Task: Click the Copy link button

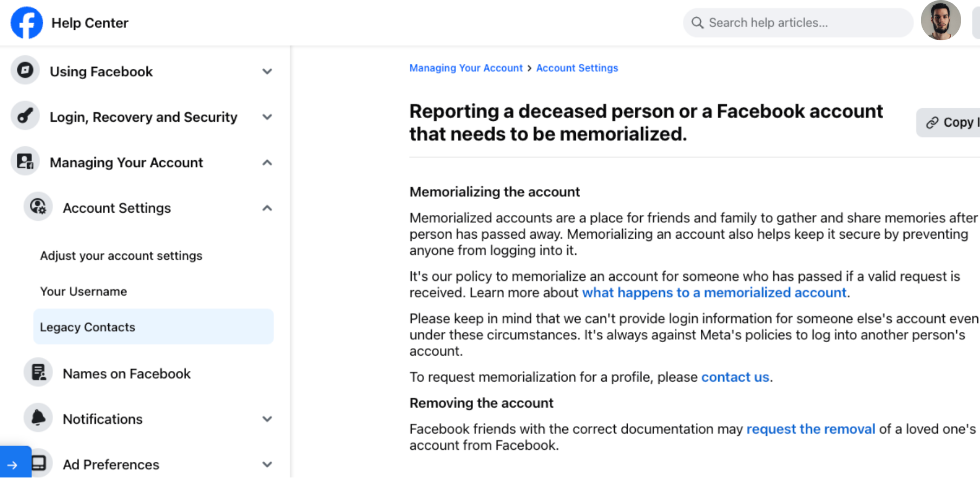Action: [x=949, y=123]
